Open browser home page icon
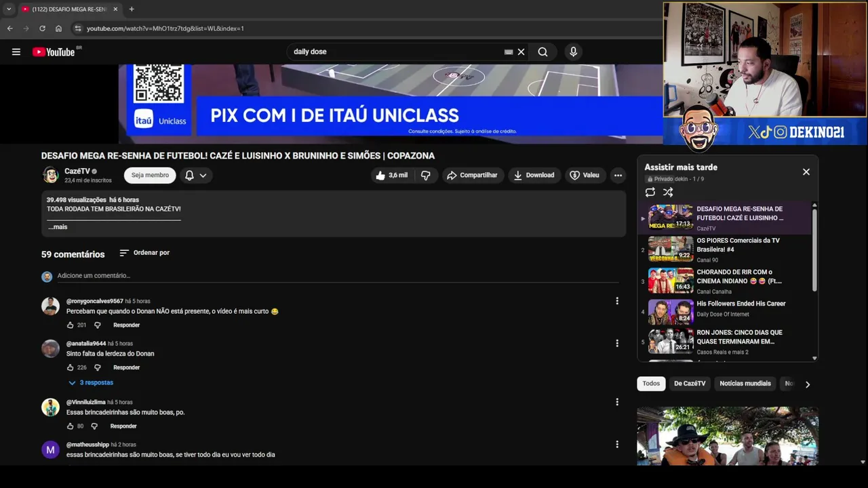 (x=58, y=28)
